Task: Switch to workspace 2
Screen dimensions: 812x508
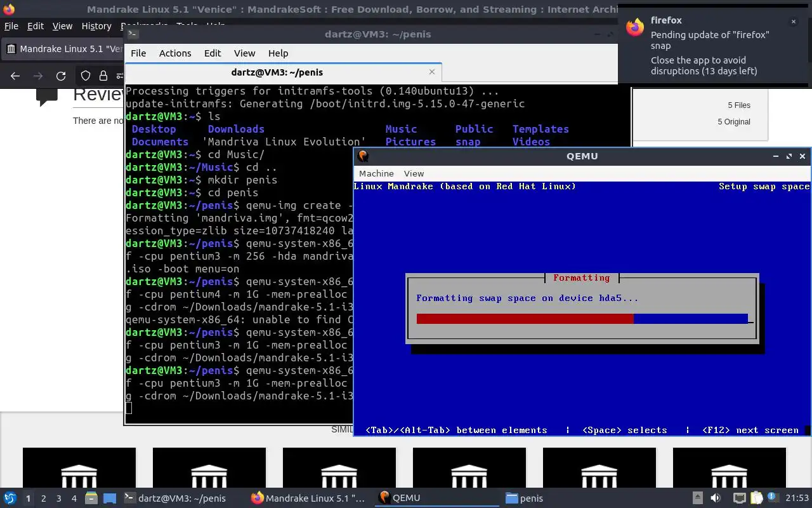Action: pos(44,498)
